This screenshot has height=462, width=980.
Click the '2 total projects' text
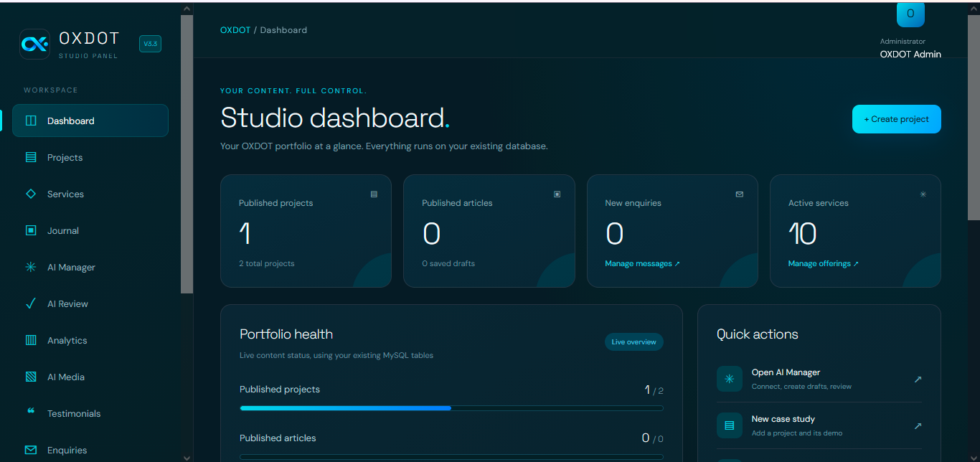(266, 263)
